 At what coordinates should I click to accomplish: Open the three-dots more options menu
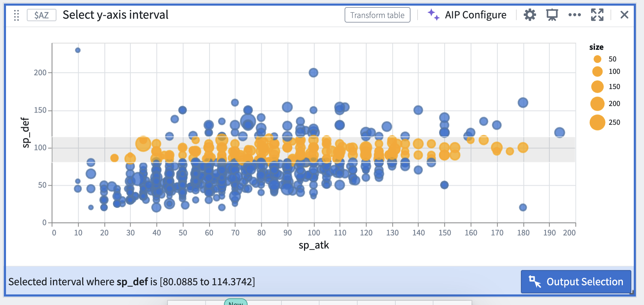click(x=575, y=15)
